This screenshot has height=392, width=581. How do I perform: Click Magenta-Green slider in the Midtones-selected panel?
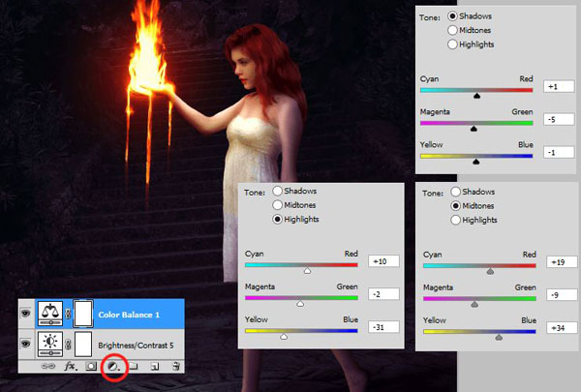click(479, 299)
